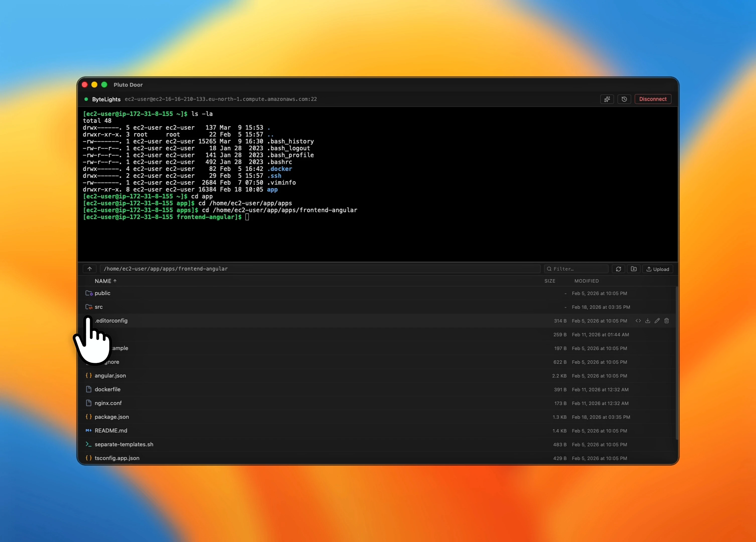Image resolution: width=756 pixels, height=542 pixels.
Task: Sort the list by MODIFIED column
Action: tap(586, 281)
